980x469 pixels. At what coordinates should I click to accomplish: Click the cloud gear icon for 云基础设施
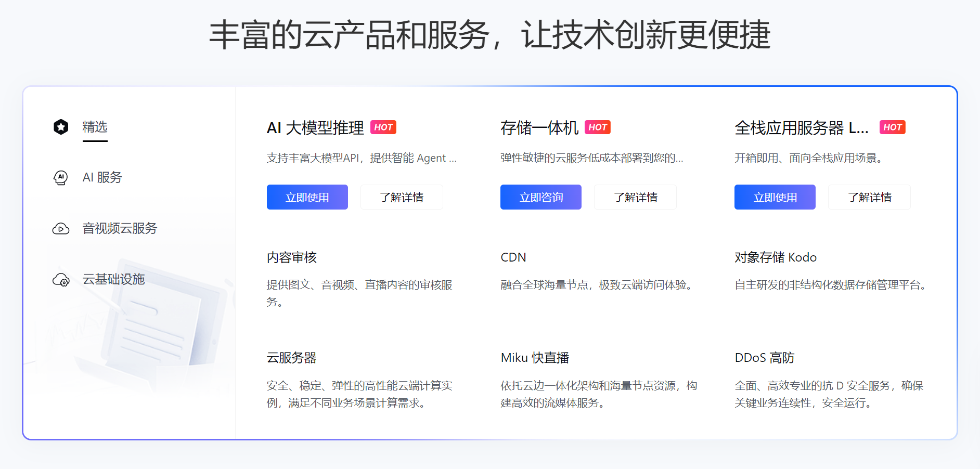[x=61, y=280]
